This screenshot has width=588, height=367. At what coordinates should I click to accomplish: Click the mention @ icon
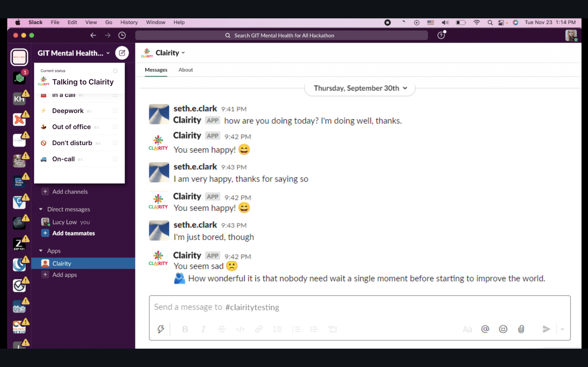(485, 329)
